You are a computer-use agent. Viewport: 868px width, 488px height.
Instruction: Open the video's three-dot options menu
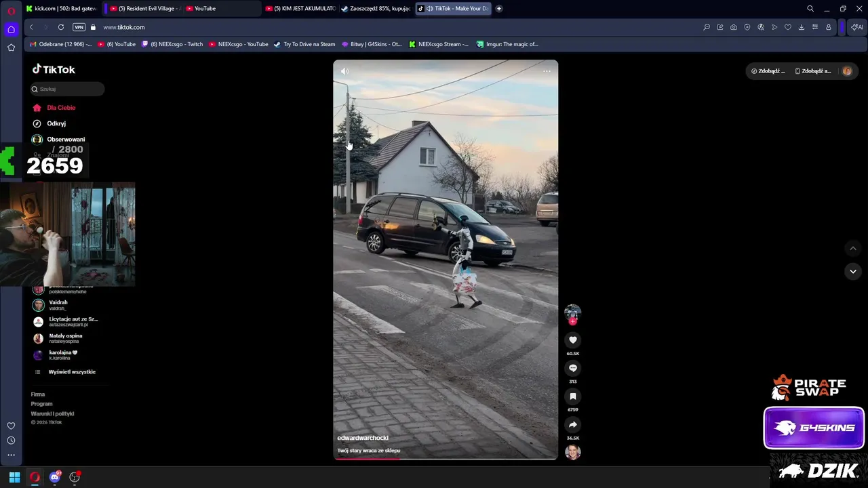tap(547, 71)
